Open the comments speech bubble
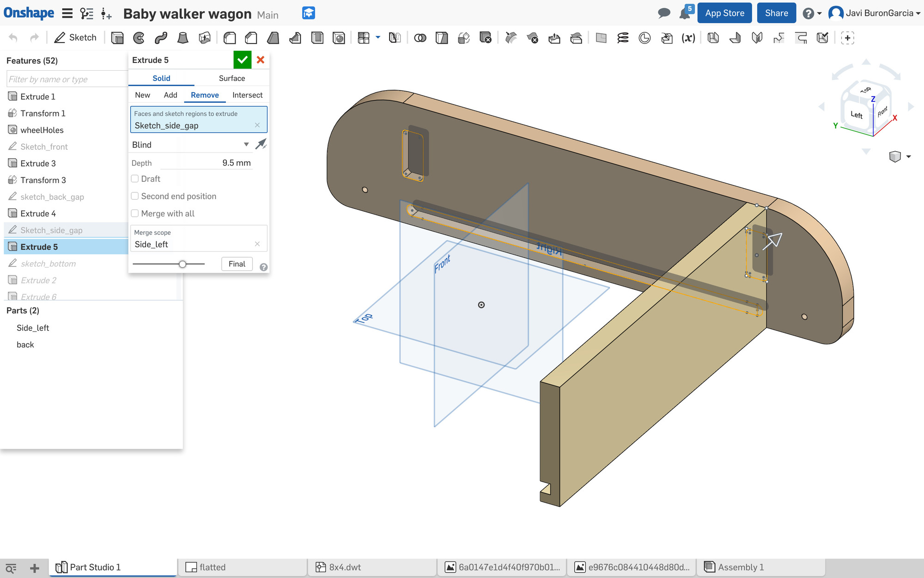This screenshot has width=924, height=578. pyautogui.click(x=664, y=13)
